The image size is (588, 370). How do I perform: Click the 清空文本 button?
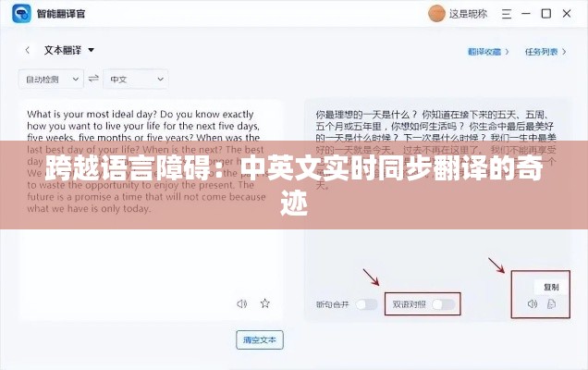(x=260, y=340)
